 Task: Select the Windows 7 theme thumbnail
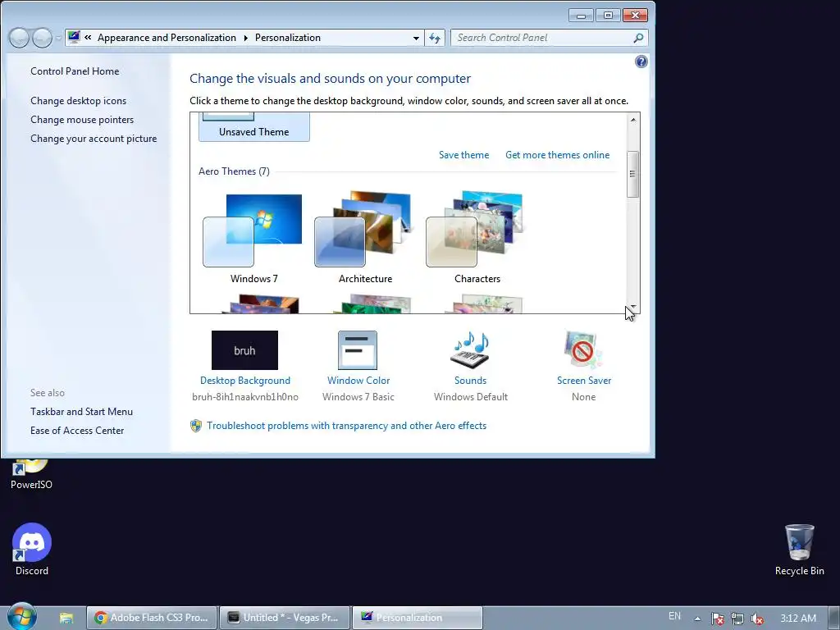[253, 231]
